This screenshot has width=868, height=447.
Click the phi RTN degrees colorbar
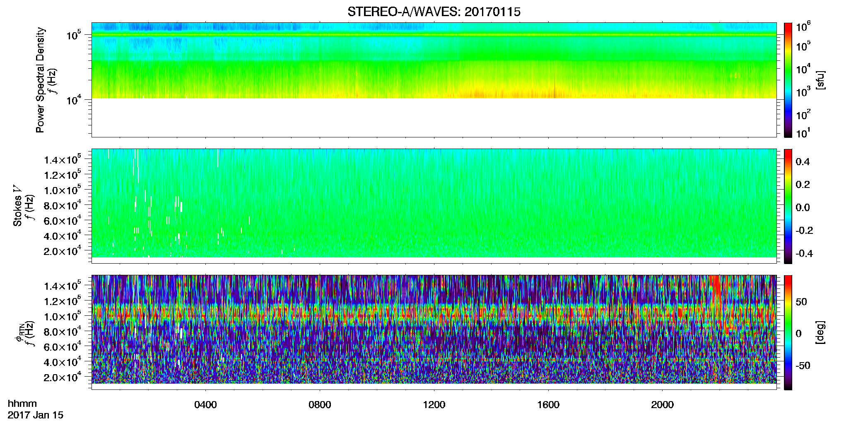pyautogui.click(x=788, y=332)
